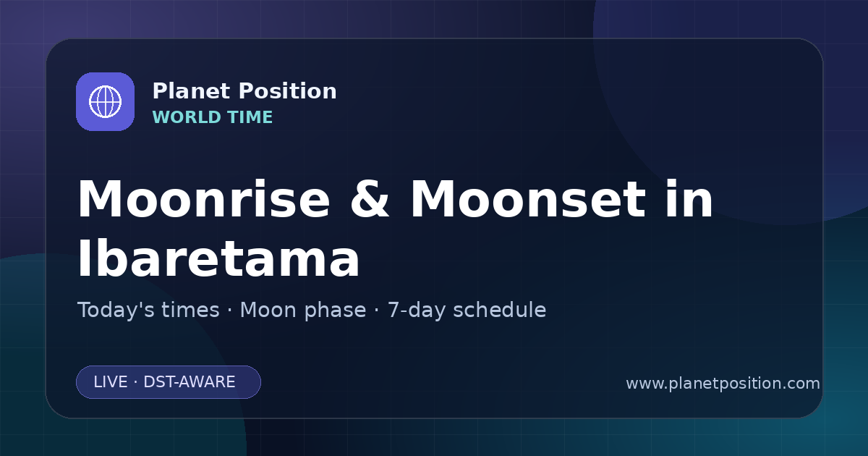Image resolution: width=868 pixels, height=456 pixels.
Task: Click the Planet Position brand name
Action: [x=244, y=91]
